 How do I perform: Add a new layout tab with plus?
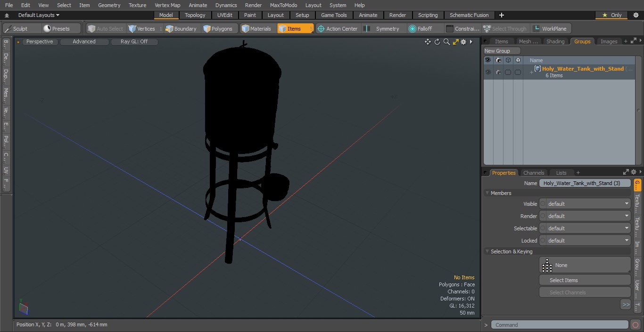[x=502, y=15]
